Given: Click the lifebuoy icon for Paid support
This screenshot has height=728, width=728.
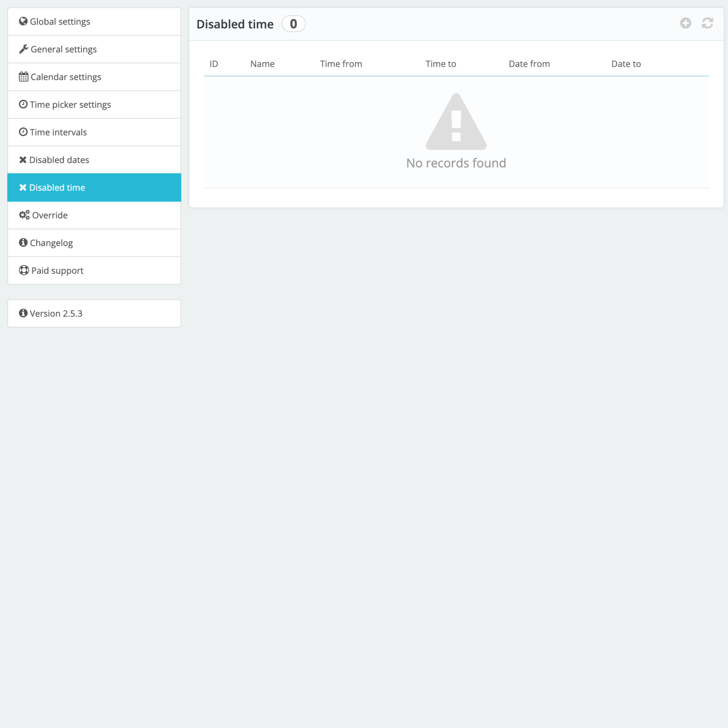Looking at the screenshot, I should [24, 270].
